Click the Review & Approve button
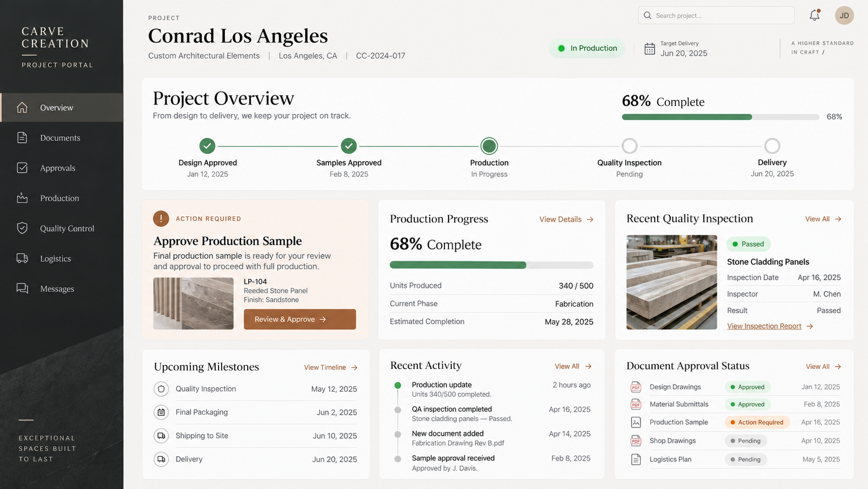Image resolution: width=868 pixels, height=489 pixels. (300, 319)
